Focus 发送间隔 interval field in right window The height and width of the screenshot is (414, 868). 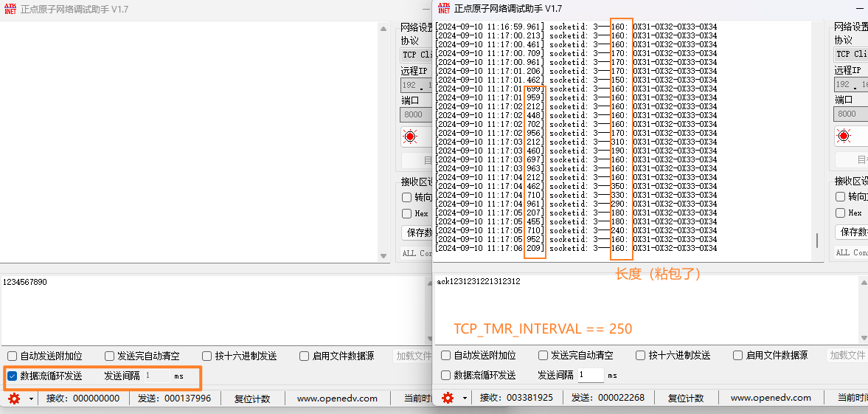(591, 375)
